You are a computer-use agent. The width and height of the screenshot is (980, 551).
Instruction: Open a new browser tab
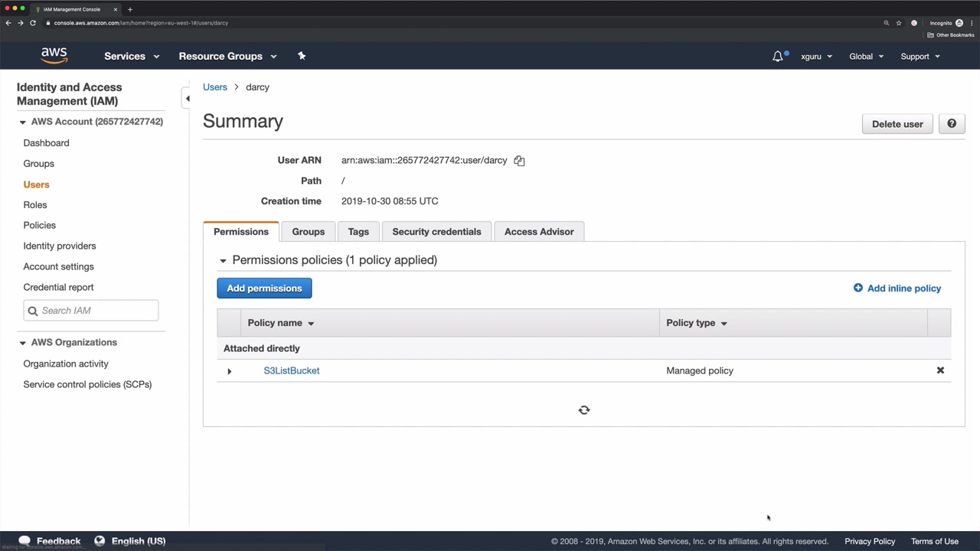click(x=130, y=9)
